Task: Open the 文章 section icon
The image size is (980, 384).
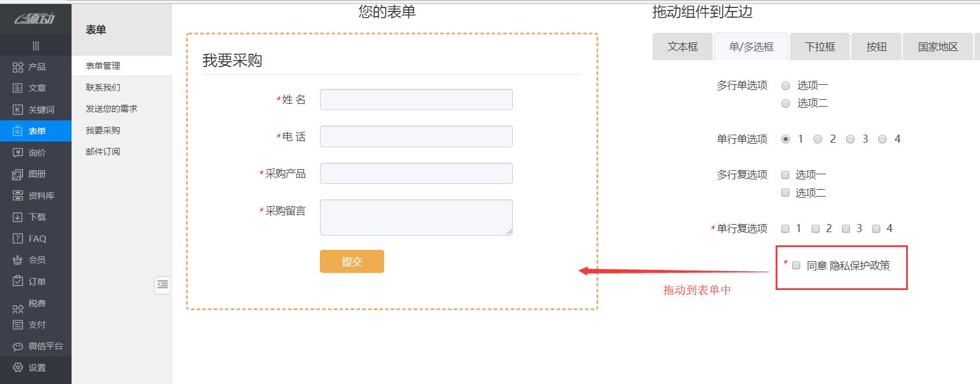Action: (x=18, y=88)
